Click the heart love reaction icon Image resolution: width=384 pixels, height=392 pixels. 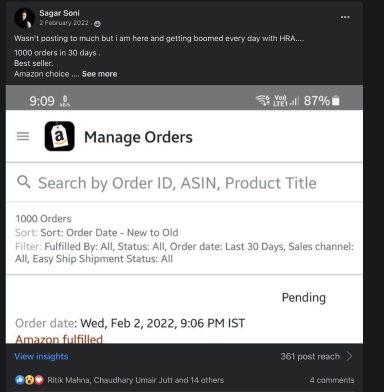pos(39,380)
